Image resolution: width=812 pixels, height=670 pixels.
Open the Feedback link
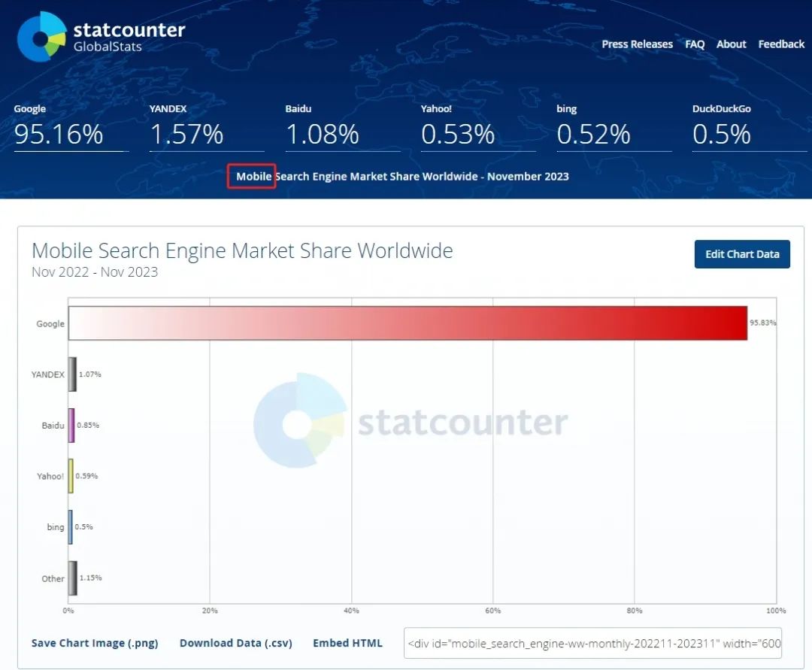(x=781, y=44)
